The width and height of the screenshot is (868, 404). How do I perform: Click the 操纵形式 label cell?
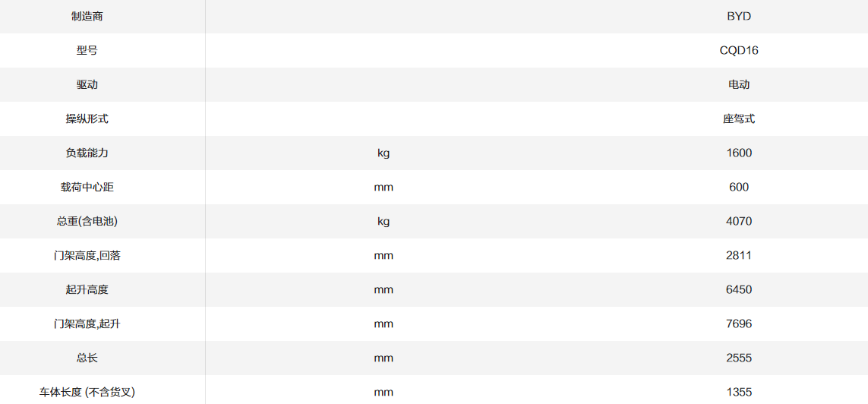pyautogui.click(x=87, y=118)
